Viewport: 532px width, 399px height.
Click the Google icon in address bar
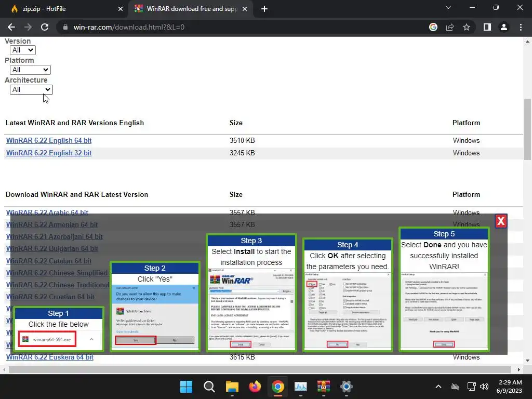pyautogui.click(x=433, y=27)
